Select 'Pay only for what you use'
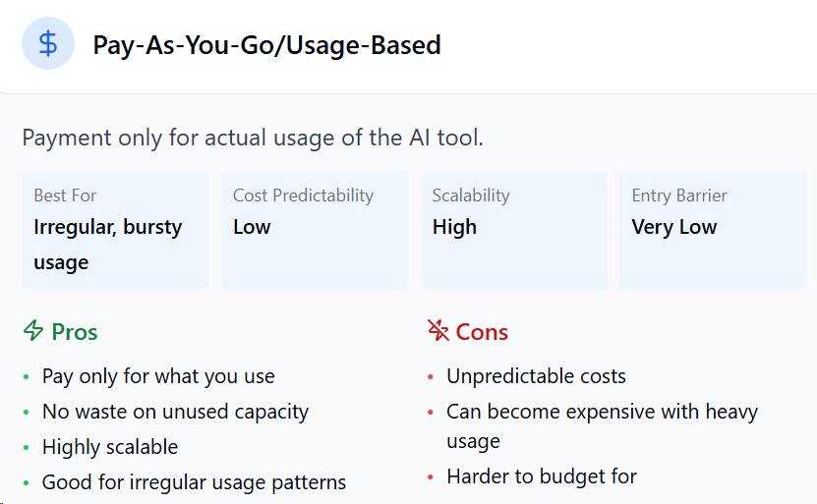The image size is (817, 504). pyautogui.click(x=158, y=376)
